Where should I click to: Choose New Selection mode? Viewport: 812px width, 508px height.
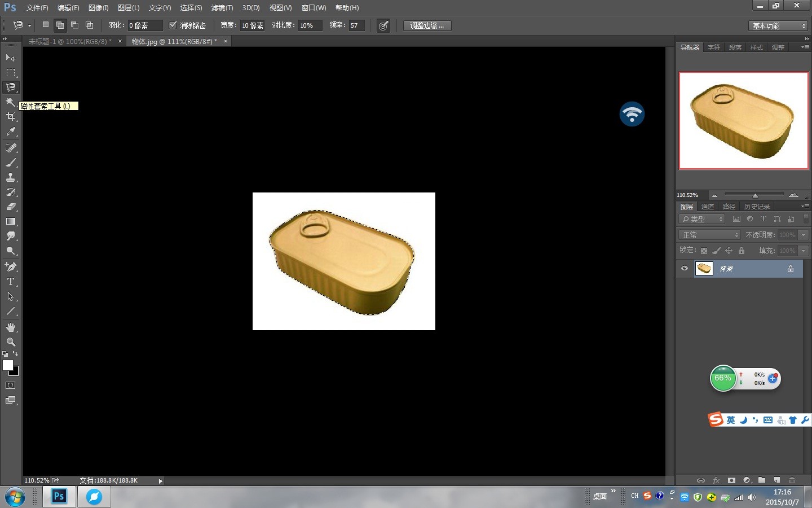[x=46, y=25]
